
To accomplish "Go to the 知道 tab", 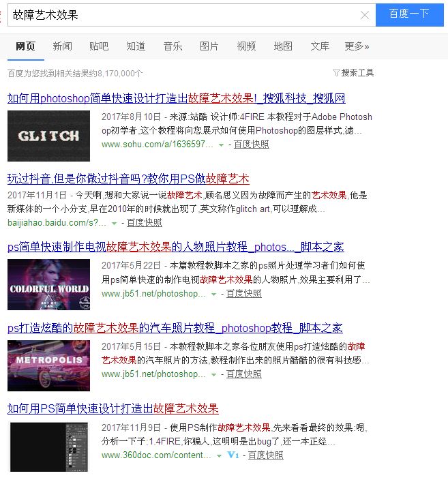I will (x=136, y=46).
